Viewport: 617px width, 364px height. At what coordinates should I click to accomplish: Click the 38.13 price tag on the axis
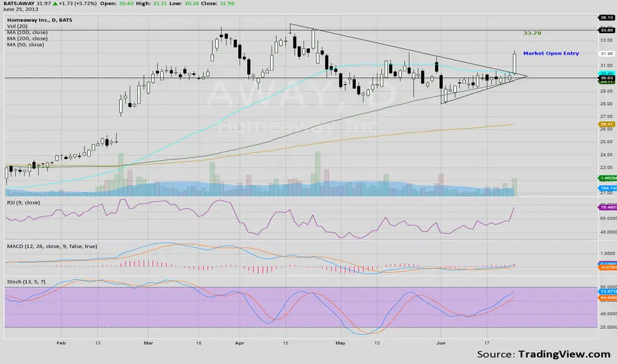point(606,17)
